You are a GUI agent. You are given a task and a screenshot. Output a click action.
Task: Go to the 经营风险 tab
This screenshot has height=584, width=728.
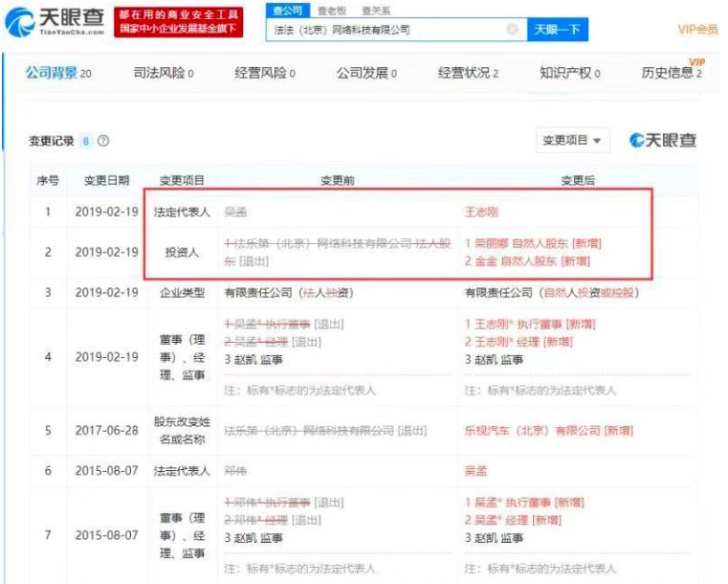(265, 73)
